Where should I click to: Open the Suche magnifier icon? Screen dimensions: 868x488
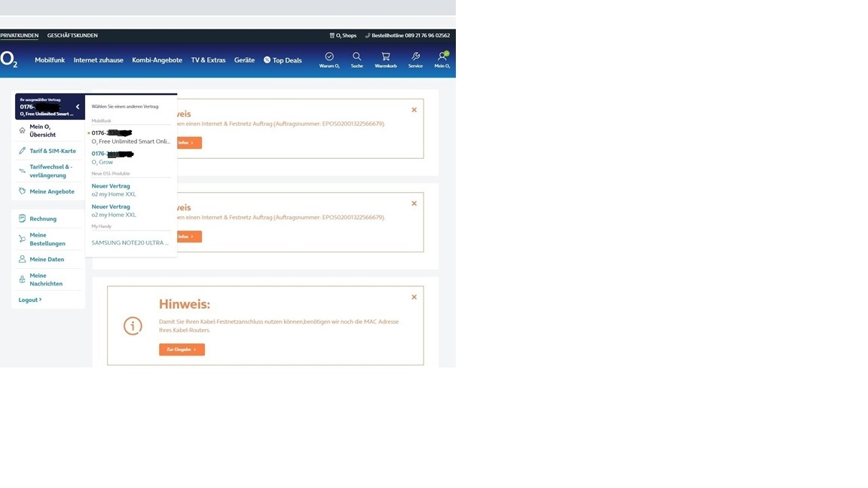pos(357,56)
